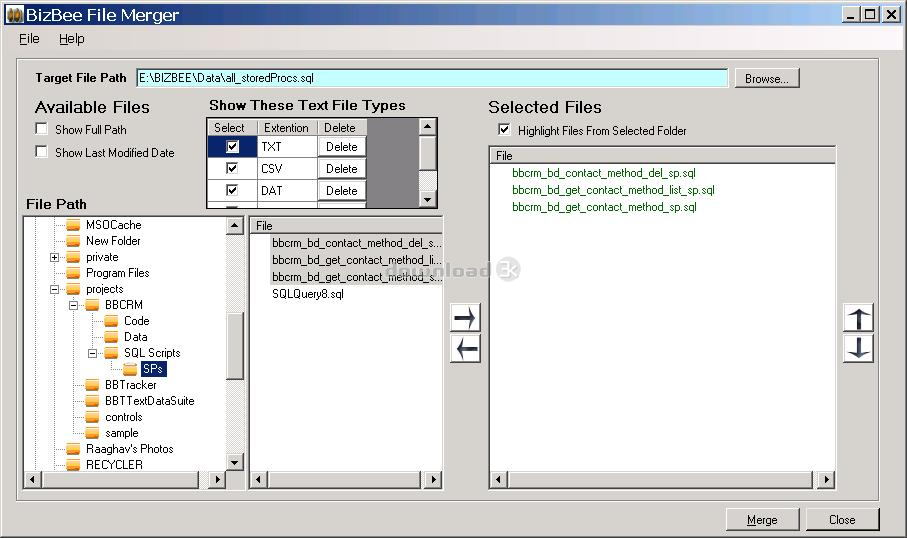Select bbcrm_bd_get_contact_method_li... in available files

pyautogui.click(x=357, y=260)
